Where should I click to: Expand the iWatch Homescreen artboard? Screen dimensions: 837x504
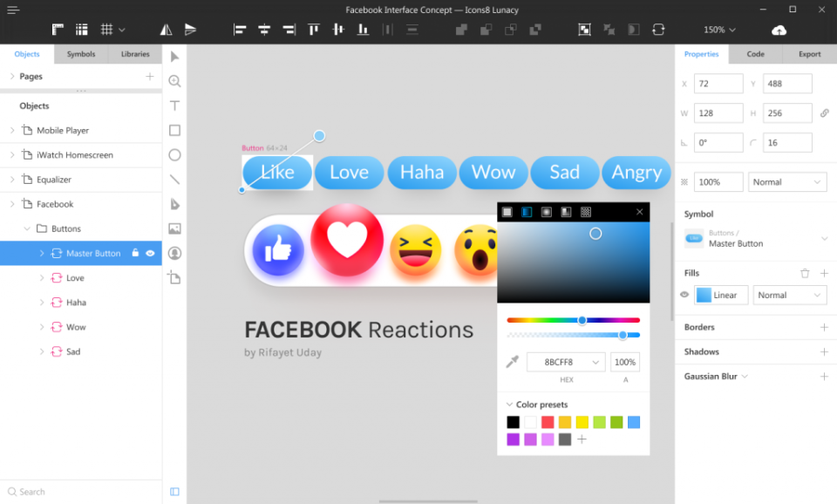[11, 155]
